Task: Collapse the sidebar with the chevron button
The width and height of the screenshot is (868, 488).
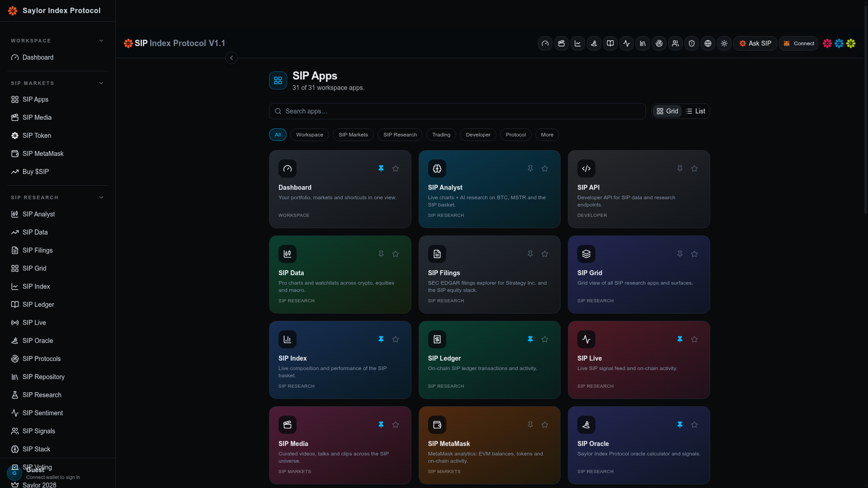Action: (231, 58)
